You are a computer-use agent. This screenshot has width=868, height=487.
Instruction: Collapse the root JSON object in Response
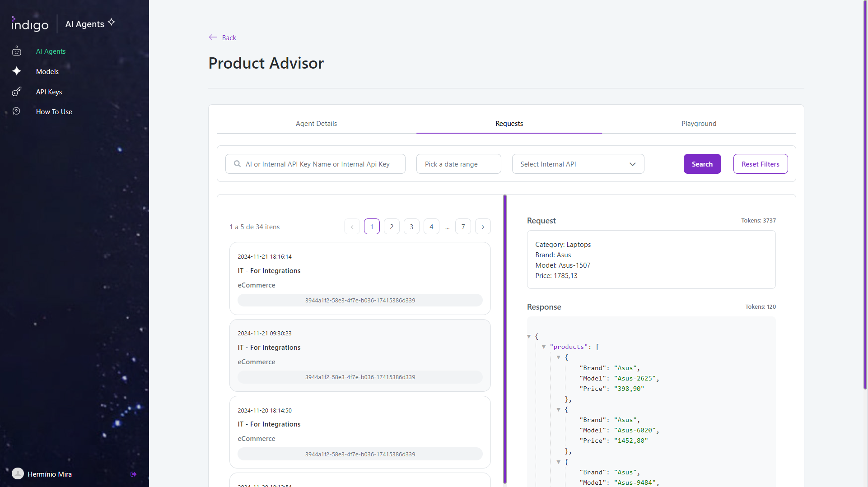(529, 337)
